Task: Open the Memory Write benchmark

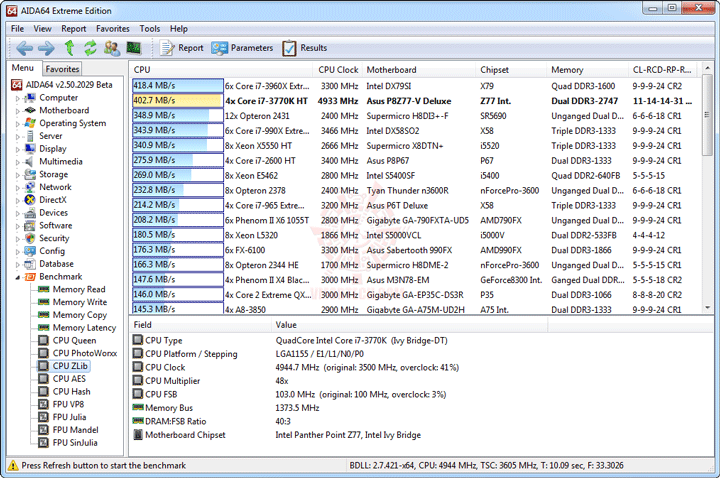Action: pos(73,302)
